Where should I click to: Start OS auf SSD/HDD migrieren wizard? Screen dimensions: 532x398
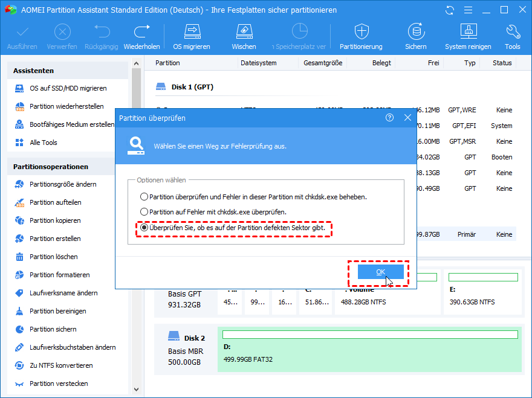point(61,88)
